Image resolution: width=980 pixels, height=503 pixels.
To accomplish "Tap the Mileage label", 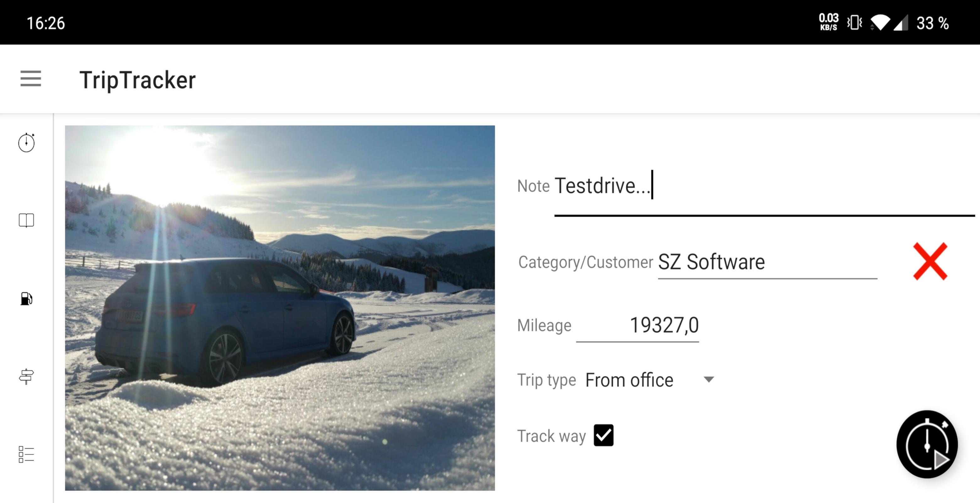I will (x=544, y=326).
